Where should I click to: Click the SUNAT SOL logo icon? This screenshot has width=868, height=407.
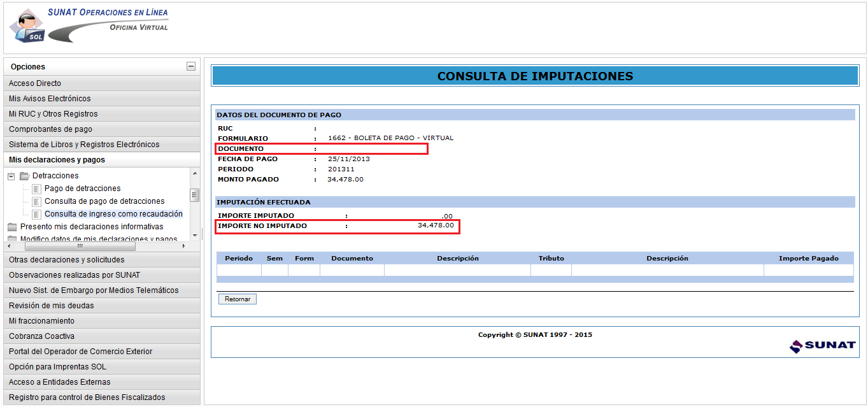coord(27,26)
